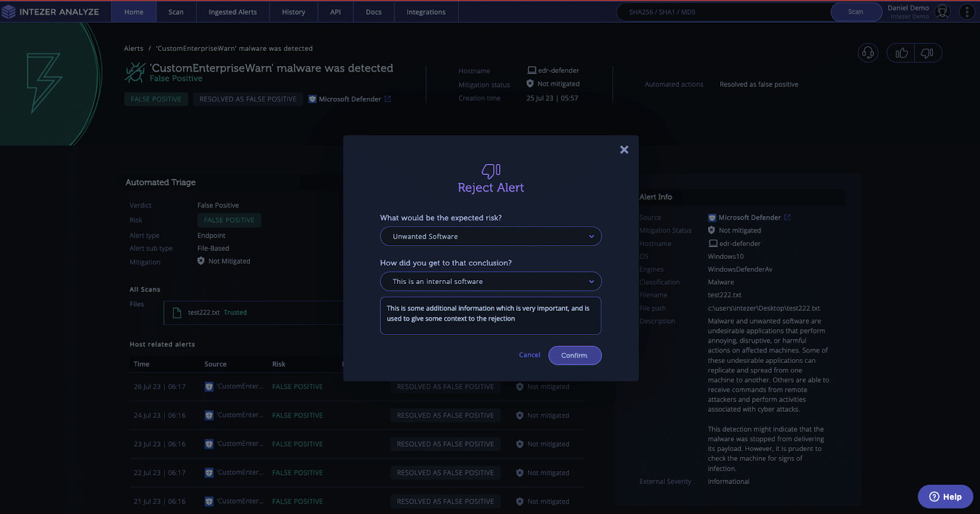Click the FALSE POSITIVE badge under title

tap(156, 99)
